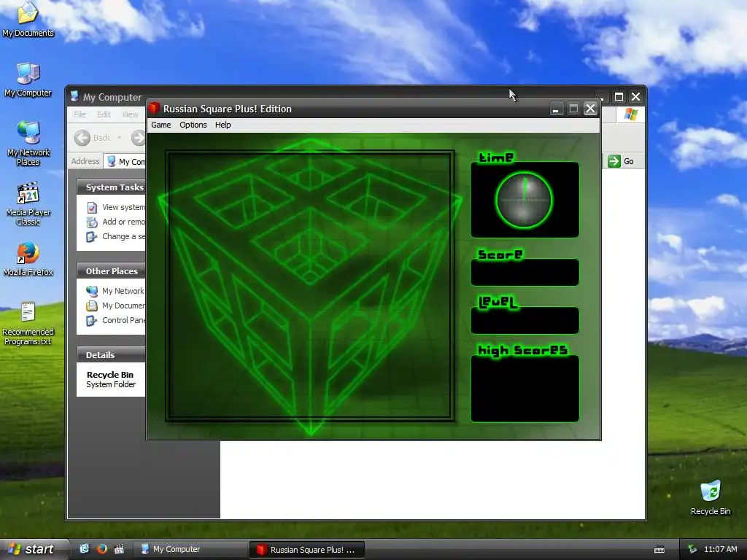
Task: Close the My Computer window
Action: point(635,97)
